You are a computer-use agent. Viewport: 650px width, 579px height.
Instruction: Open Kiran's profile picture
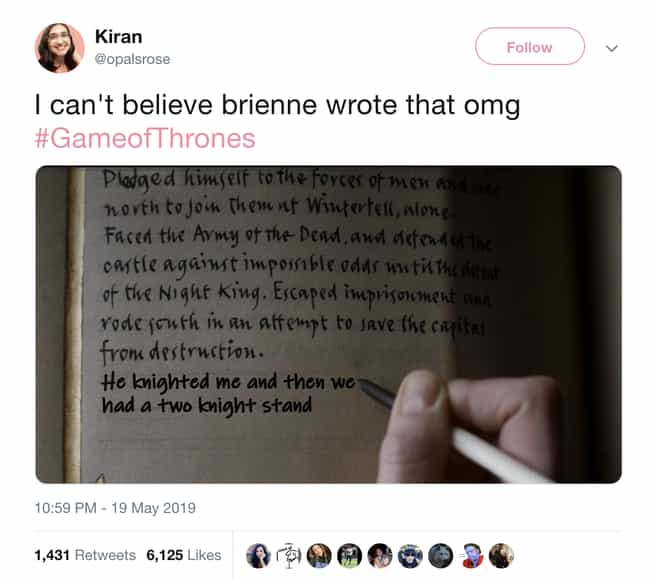[x=59, y=48]
